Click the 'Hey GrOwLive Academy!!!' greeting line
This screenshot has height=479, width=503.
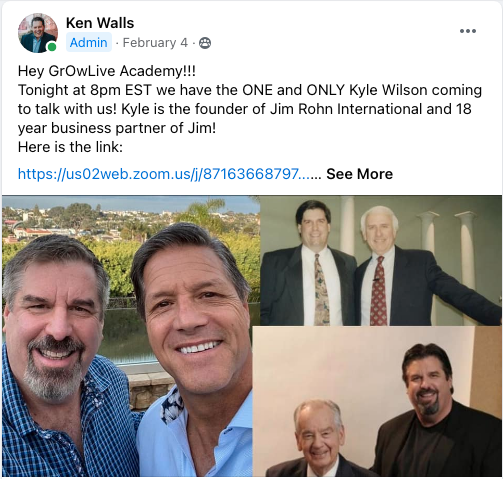[x=107, y=71]
